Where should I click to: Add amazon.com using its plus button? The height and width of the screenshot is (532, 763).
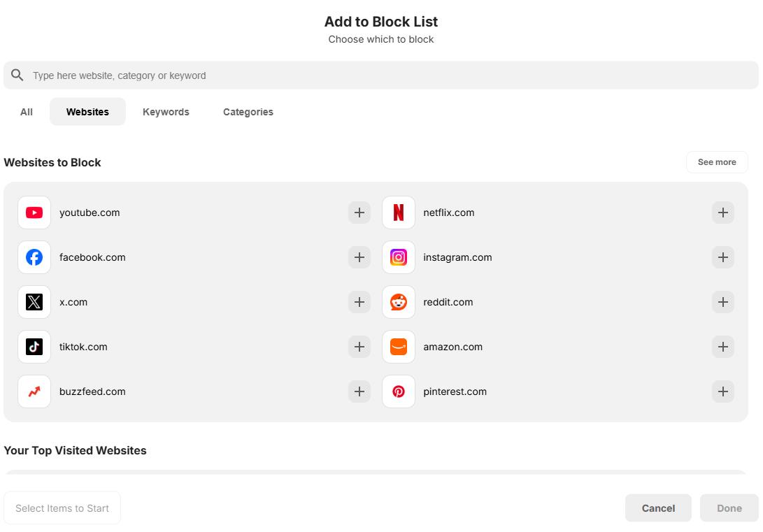click(x=722, y=347)
